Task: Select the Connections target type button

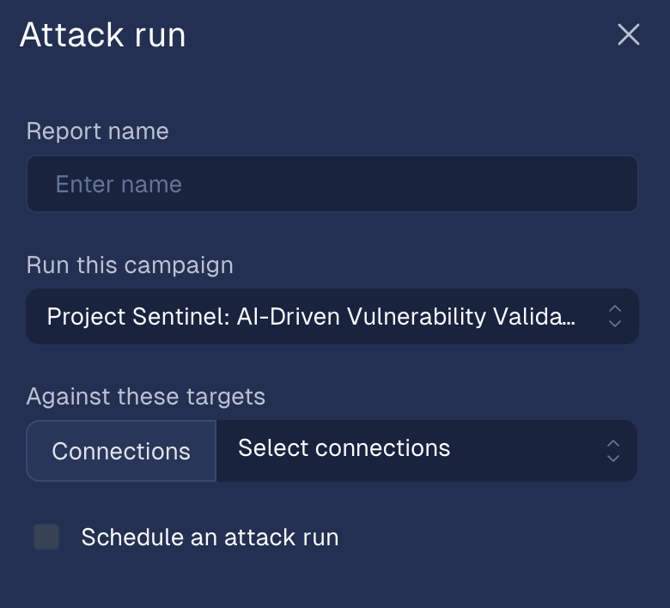Action: [x=121, y=451]
